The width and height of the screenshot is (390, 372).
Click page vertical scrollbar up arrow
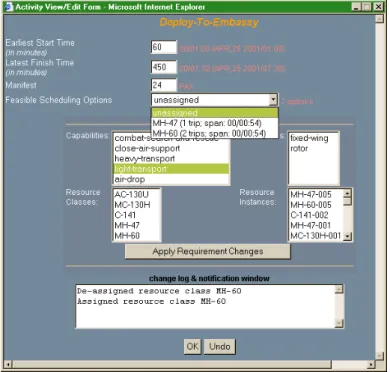coord(379,19)
